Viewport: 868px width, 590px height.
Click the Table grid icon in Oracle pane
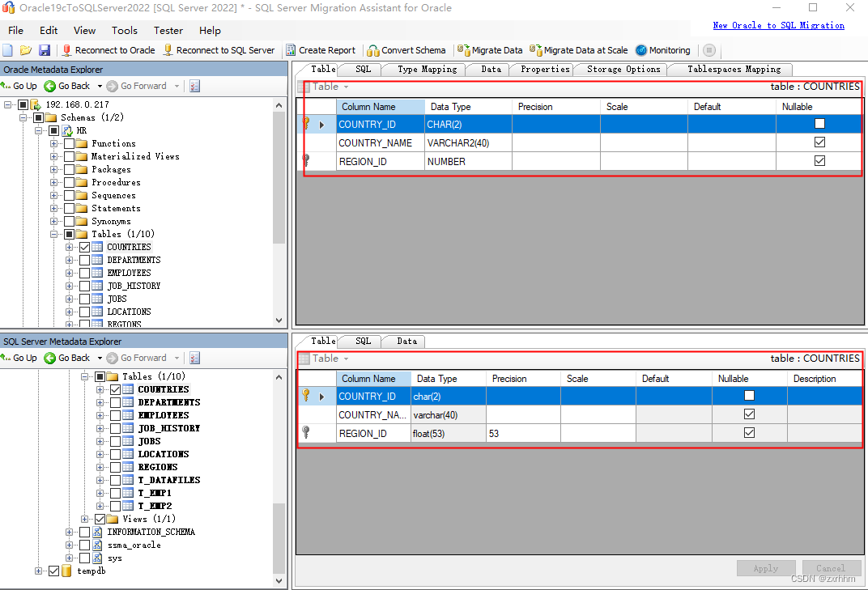304,87
